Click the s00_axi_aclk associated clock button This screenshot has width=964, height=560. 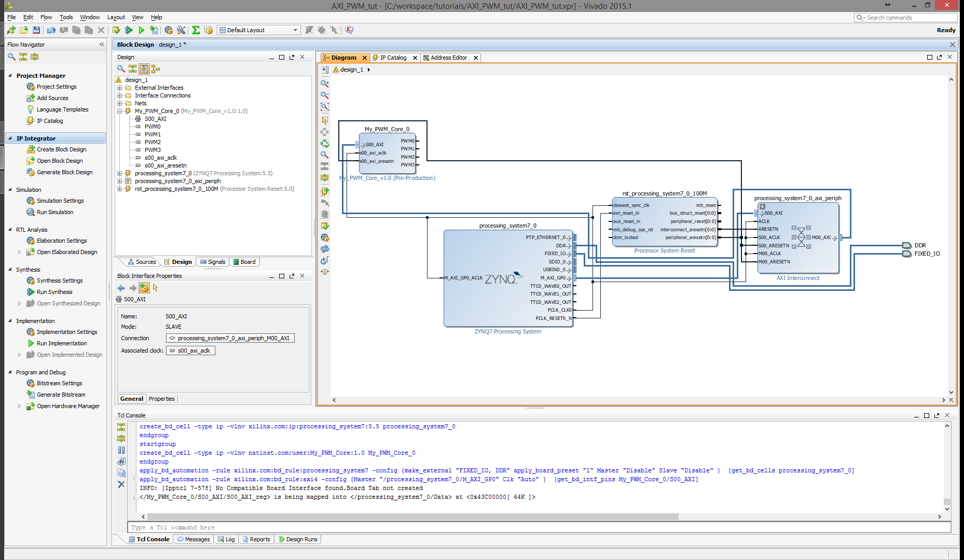click(190, 351)
